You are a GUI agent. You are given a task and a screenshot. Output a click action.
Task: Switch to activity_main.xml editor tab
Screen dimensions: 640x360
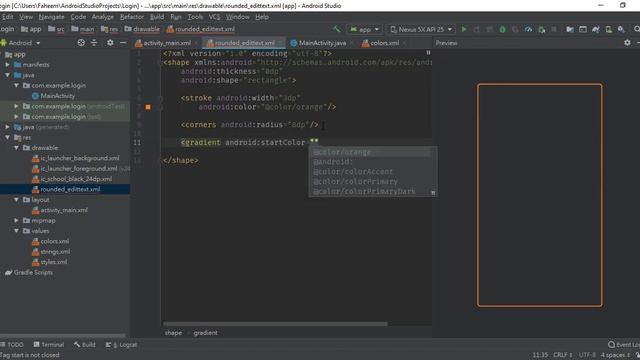click(167, 43)
